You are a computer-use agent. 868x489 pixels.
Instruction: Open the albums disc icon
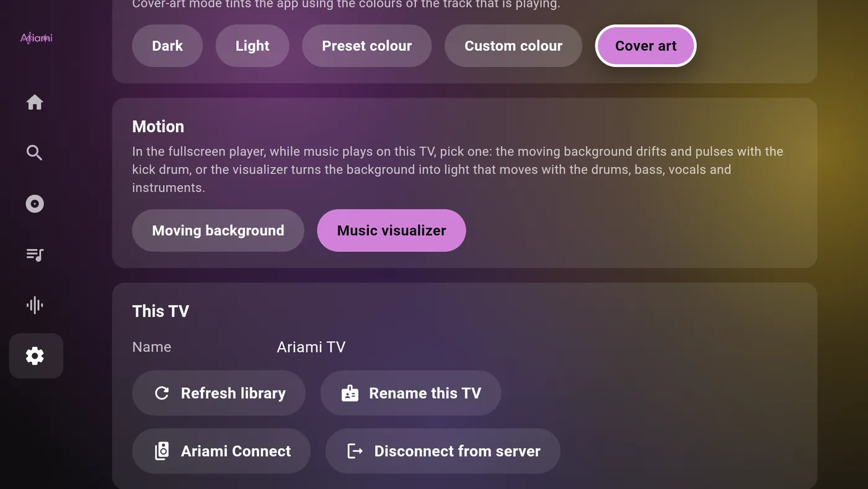pyautogui.click(x=35, y=204)
